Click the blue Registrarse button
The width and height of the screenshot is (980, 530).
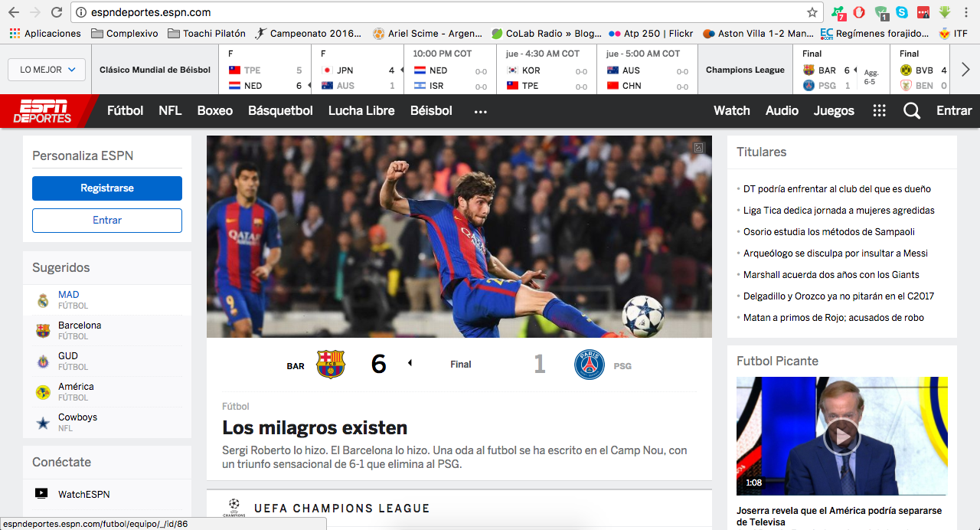point(107,188)
